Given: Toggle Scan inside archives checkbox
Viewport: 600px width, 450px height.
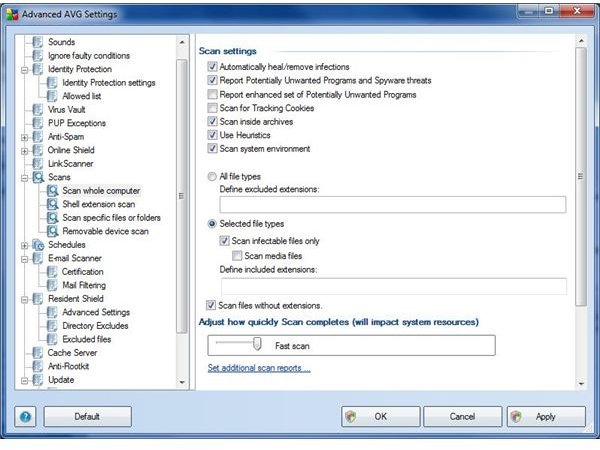Looking at the screenshot, I should (212, 121).
